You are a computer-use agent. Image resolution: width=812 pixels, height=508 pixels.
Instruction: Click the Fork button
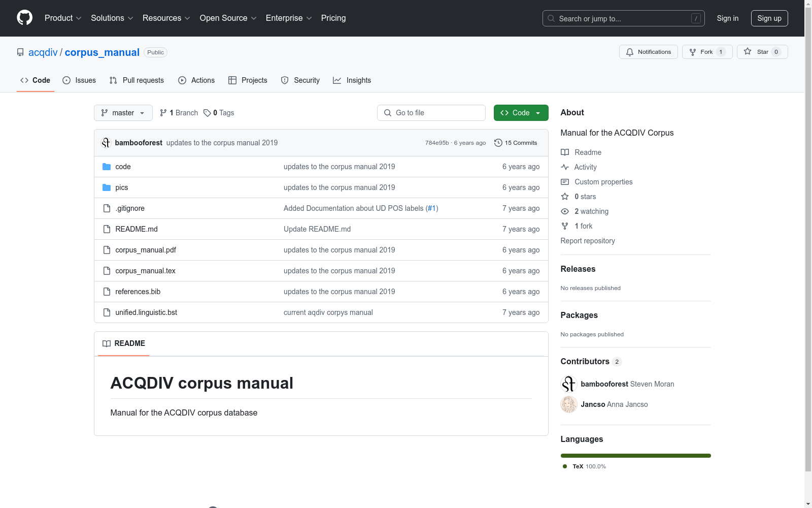tap(707, 52)
